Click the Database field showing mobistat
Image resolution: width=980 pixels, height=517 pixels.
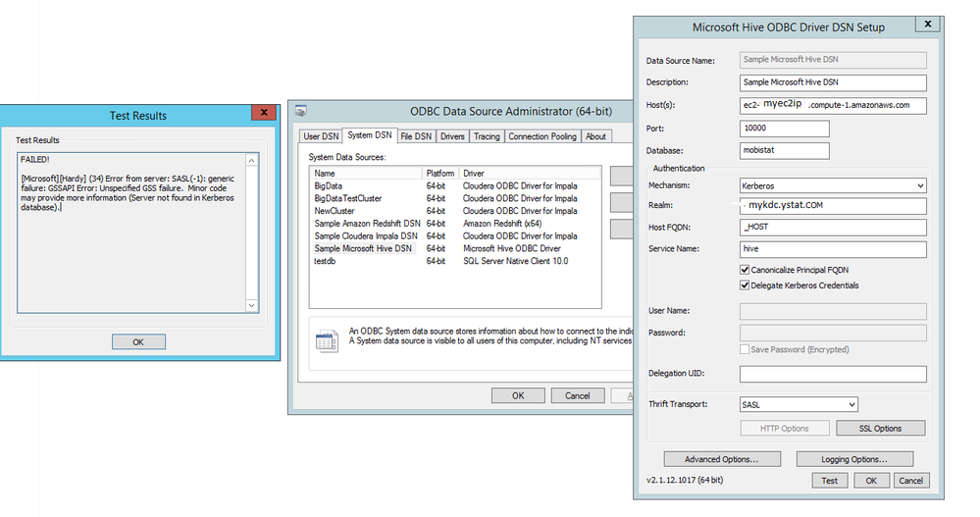tap(785, 151)
